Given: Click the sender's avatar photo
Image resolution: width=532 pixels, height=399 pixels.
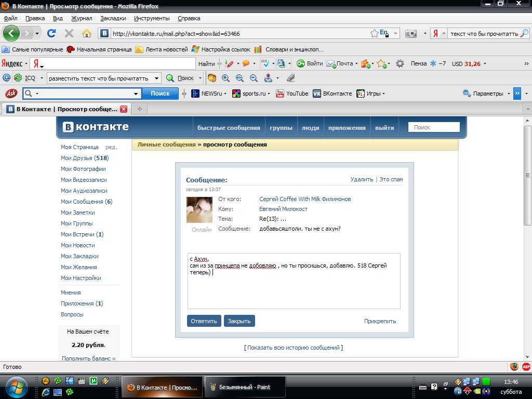Looking at the screenshot, I should (x=199, y=210).
